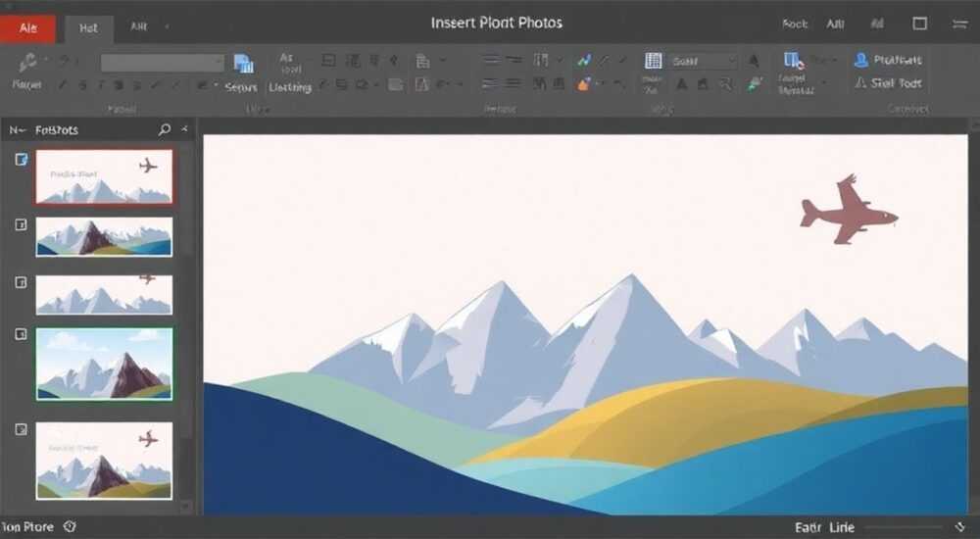Screen dimensions: 980x539
Task: Click the orange paint bucket icon in ribbon
Action: [584, 83]
